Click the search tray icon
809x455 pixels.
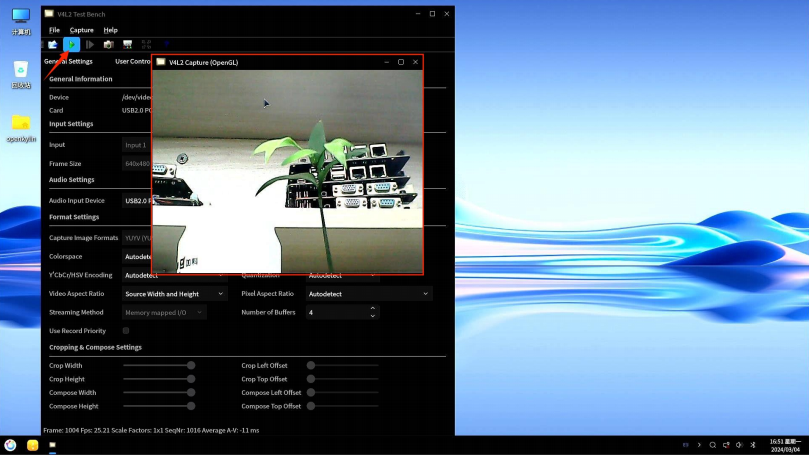pos(713,445)
